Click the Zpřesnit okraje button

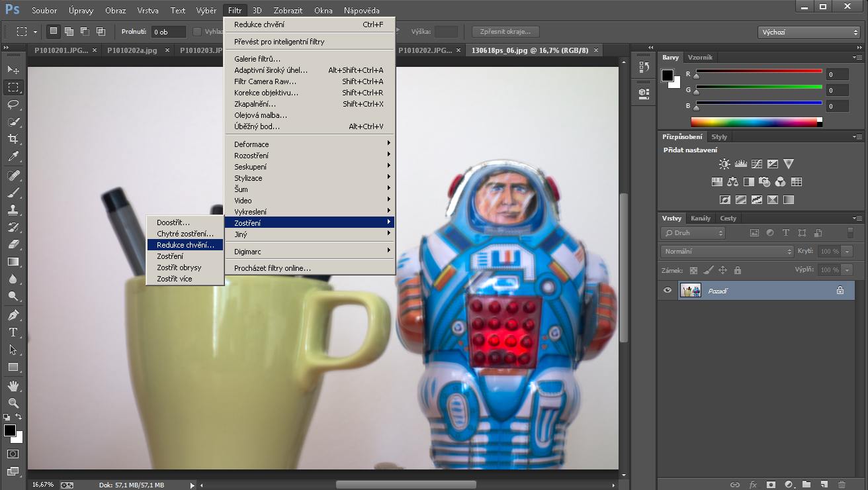(x=505, y=32)
